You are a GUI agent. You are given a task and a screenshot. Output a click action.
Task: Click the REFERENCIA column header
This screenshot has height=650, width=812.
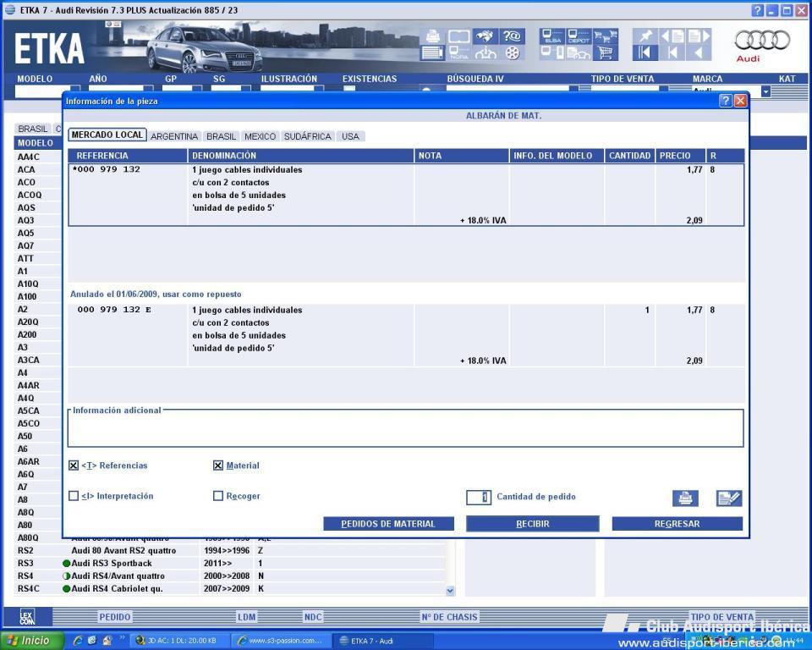128,156
